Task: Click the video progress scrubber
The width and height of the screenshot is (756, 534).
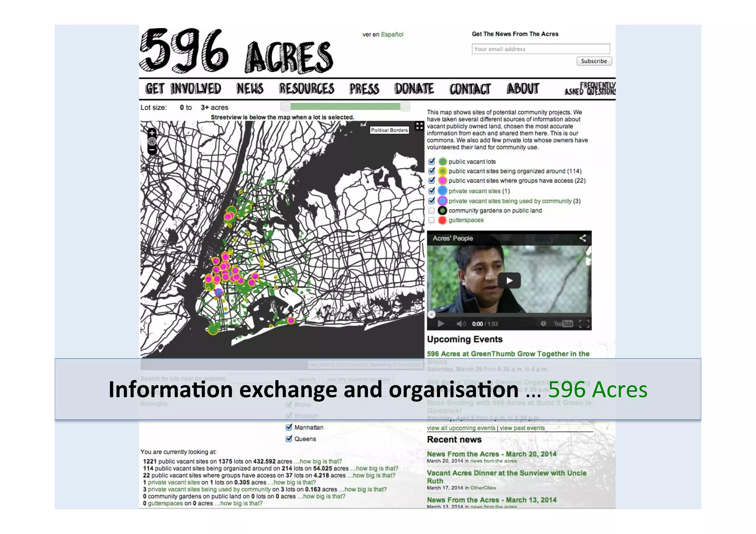Action: click(431, 315)
